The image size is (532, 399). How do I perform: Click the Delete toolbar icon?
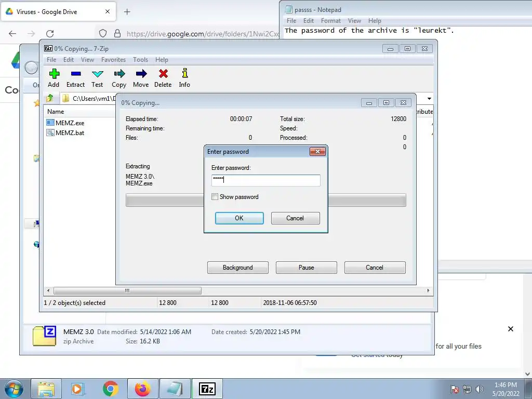[163, 78]
